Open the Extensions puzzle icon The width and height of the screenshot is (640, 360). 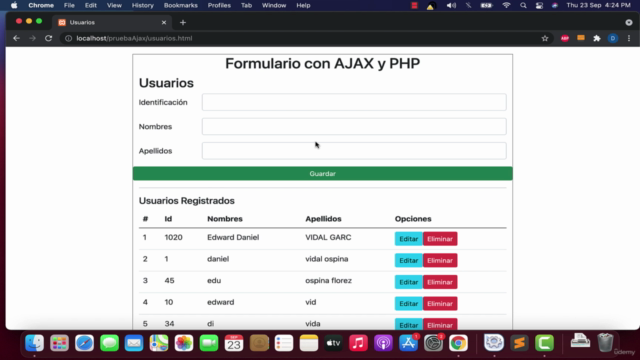point(597,38)
